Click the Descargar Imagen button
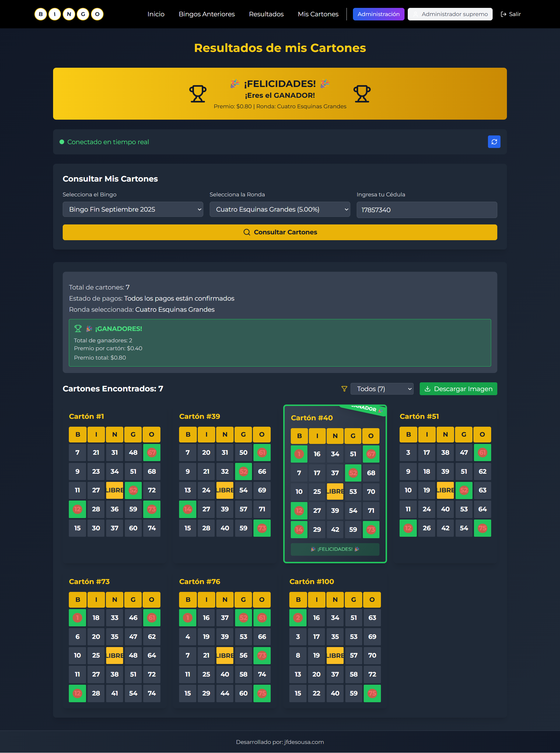The image size is (560, 753). click(458, 389)
